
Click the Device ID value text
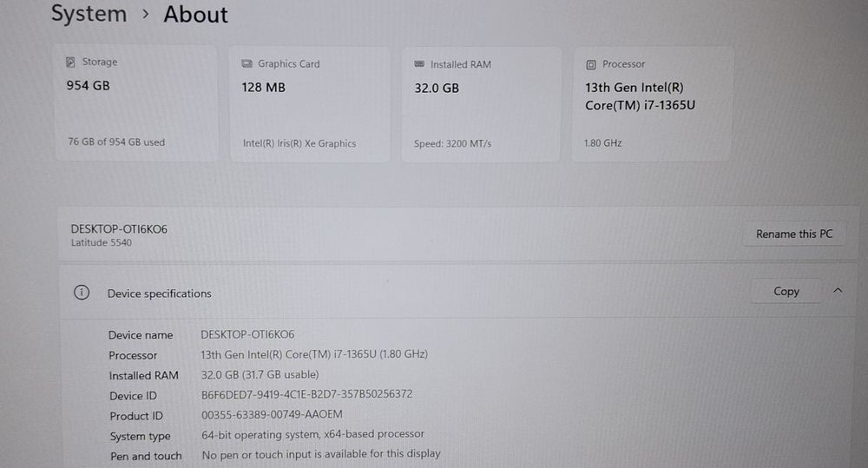point(306,394)
